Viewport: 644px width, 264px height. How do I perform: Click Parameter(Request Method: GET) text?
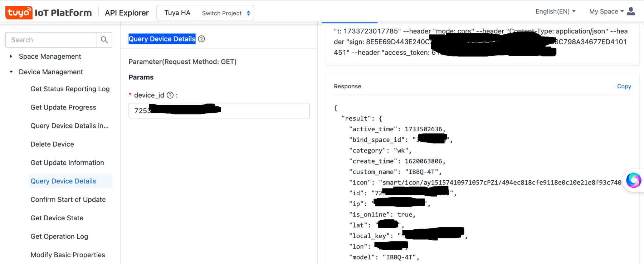pyautogui.click(x=182, y=62)
